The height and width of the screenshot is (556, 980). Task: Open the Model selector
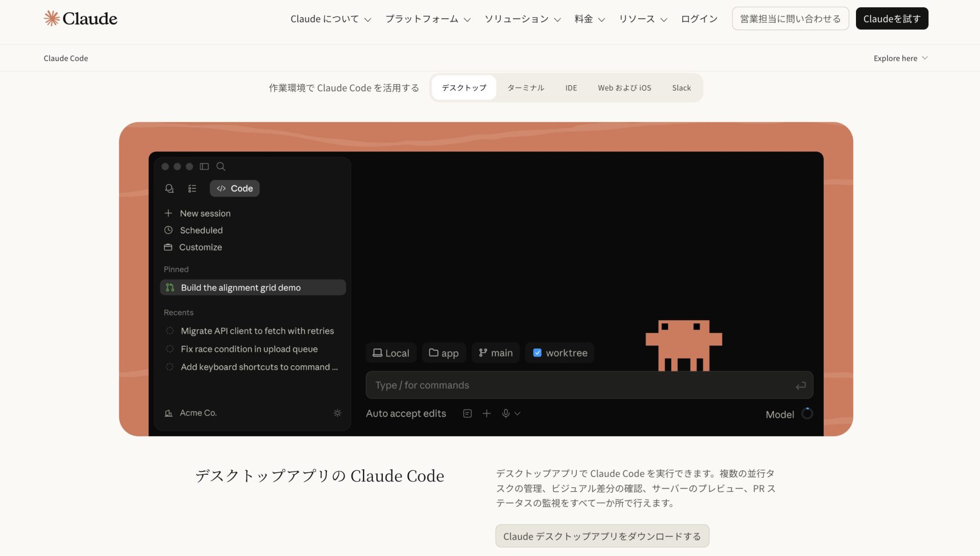pos(780,414)
